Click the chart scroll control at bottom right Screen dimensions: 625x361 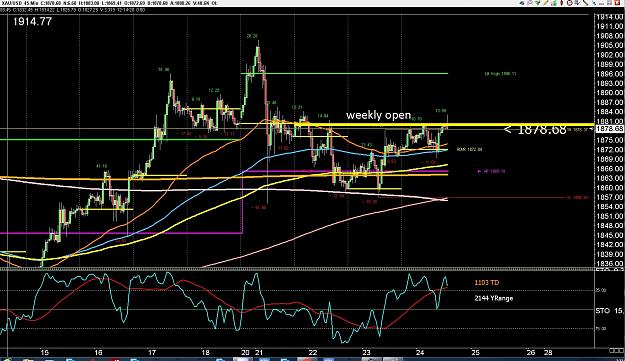click(617, 351)
